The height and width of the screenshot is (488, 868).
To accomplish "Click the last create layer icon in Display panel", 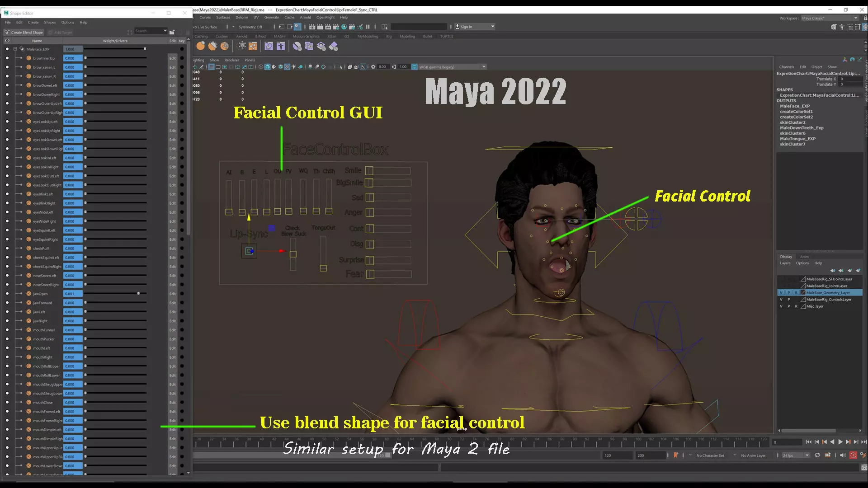I will pyautogui.click(x=858, y=270).
